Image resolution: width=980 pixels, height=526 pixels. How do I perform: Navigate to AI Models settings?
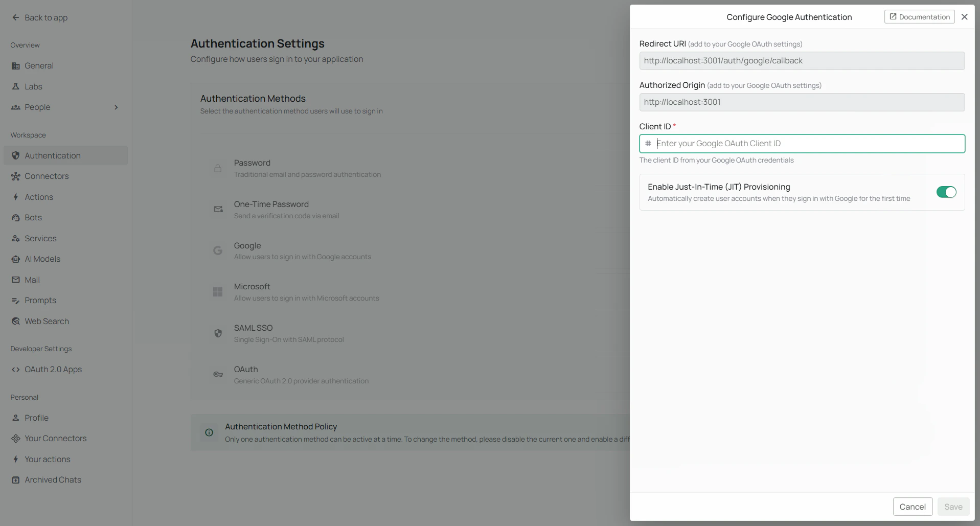pos(65,259)
